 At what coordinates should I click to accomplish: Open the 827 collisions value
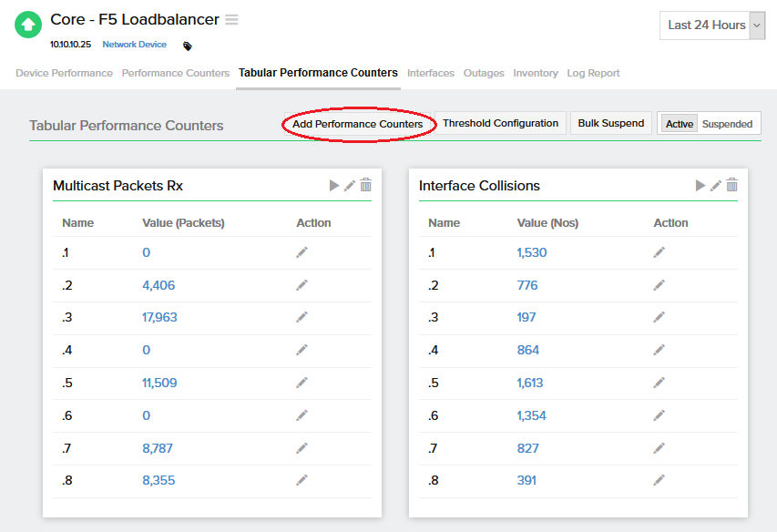527,448
